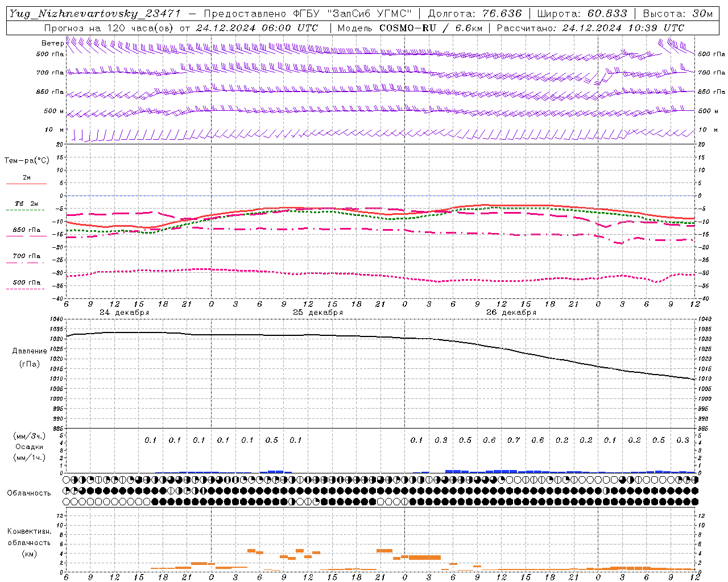Click the Давление panel label

(x=30, y=351)
